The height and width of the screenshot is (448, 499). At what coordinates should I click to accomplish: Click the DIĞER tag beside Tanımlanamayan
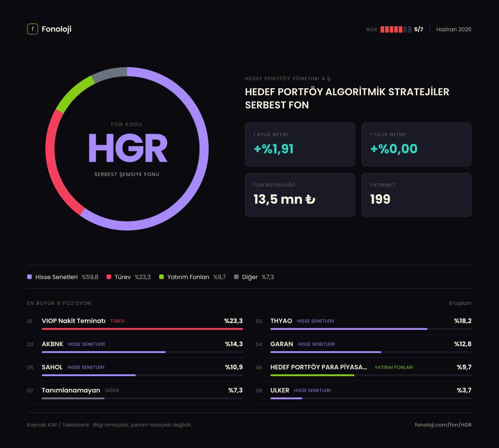point(112,391)
